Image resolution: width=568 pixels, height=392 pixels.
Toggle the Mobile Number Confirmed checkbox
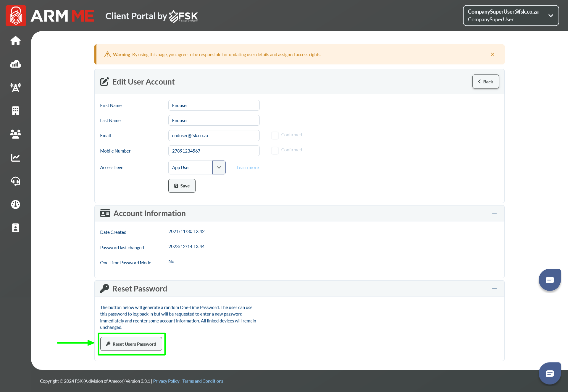[275, 150]
